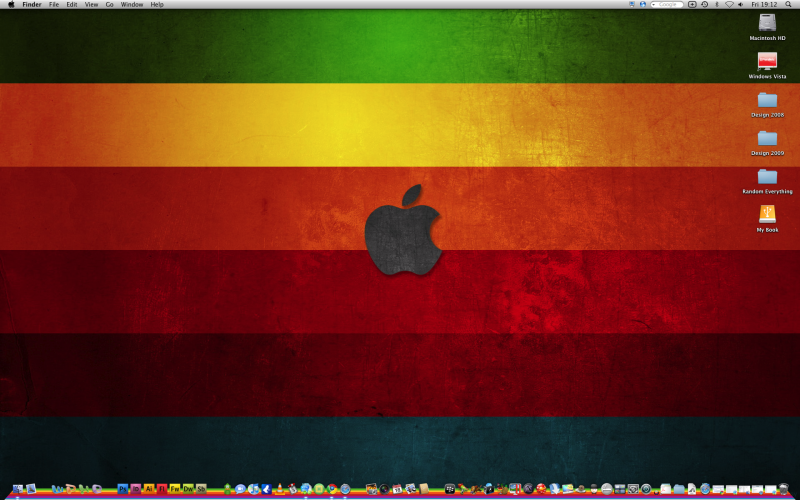Launch InDesign from the dock
The image size is (800, 500).
[x=136, y=489]
